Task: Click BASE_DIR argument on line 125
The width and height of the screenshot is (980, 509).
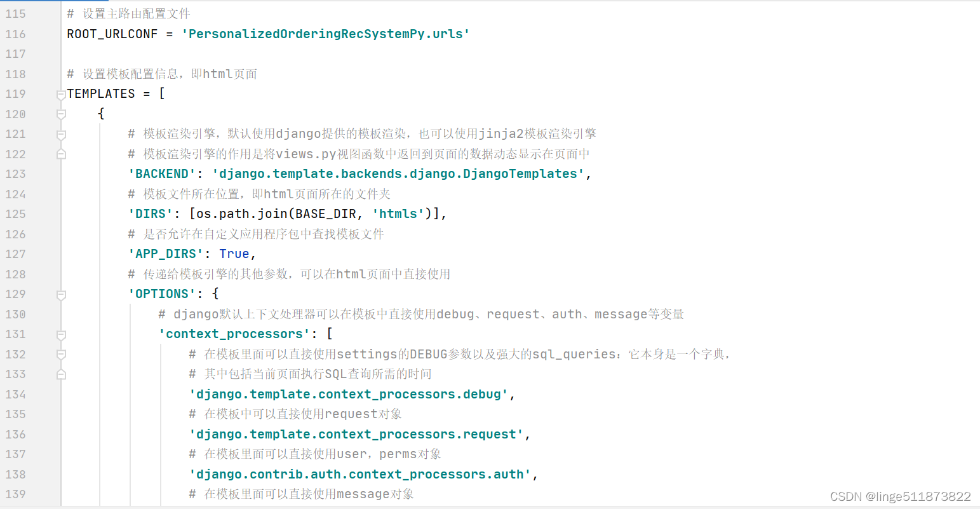Action: [326, 214]
